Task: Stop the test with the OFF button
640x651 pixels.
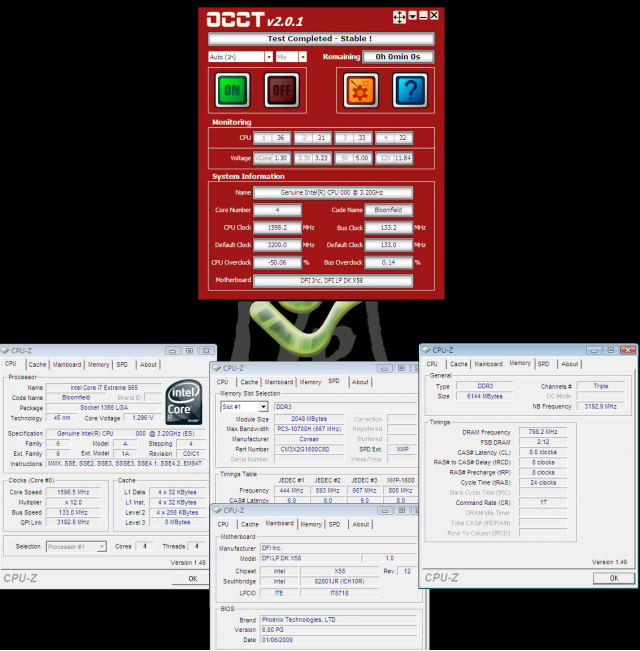Action: tap(282, 90)
